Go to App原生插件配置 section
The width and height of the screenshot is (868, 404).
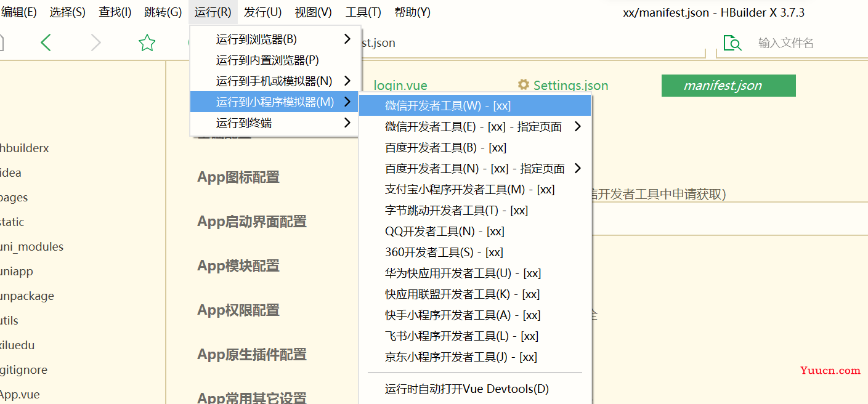tap(252, 355)
